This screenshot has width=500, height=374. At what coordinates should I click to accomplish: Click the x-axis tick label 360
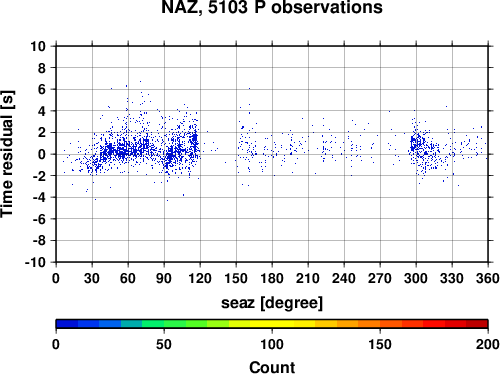click(488, 278)
